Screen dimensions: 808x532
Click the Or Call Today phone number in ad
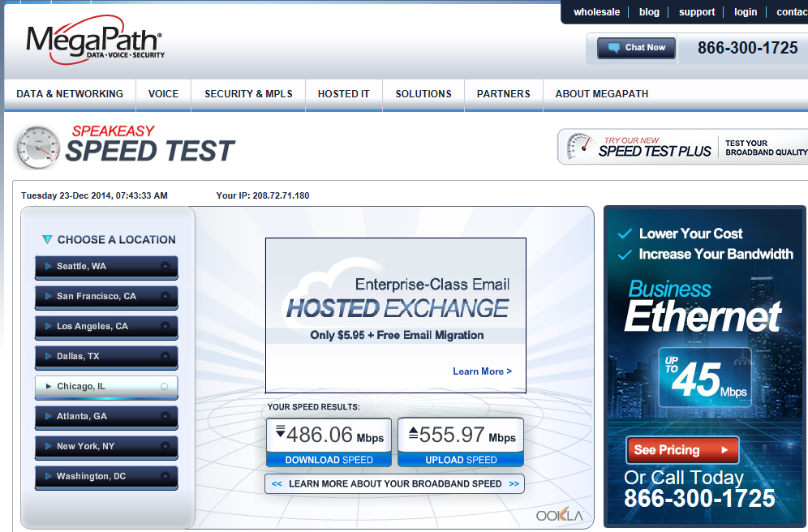pos(699,498)
